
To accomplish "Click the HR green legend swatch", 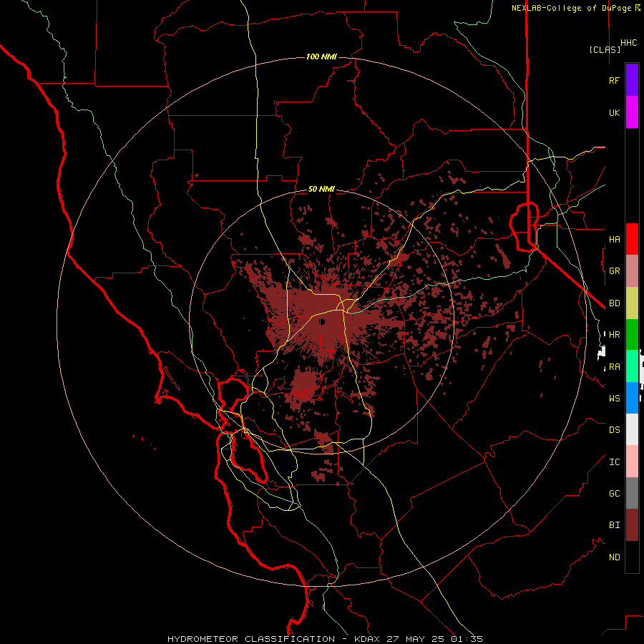I will pyautogui.click(x=632, y=334).
